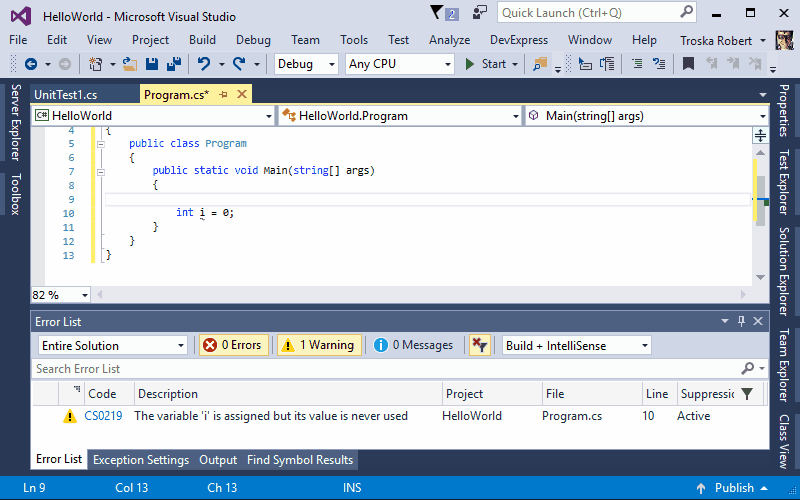Collapse the Main method outline region
The height and width of the screenshot is (500, 800).
[101, 172]
